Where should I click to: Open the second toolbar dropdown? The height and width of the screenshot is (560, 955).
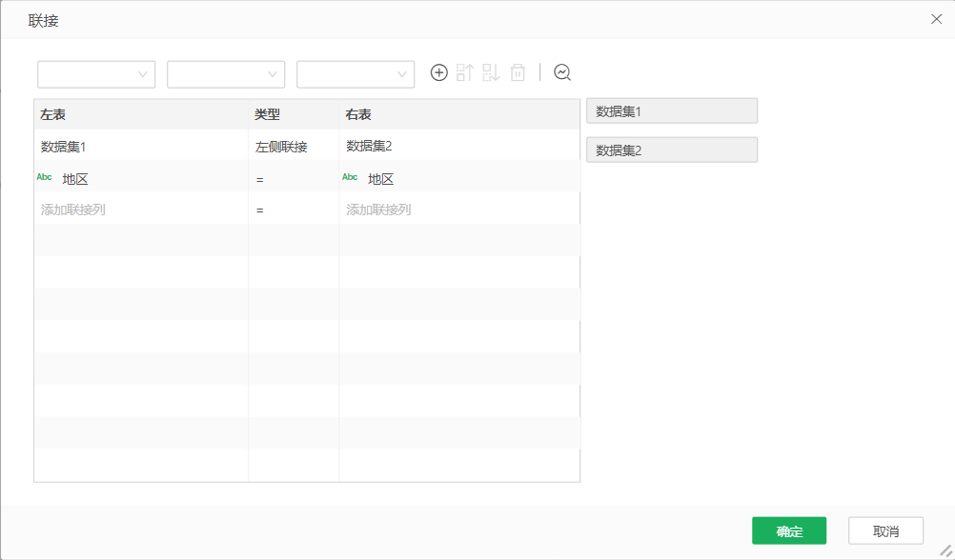pos(226,74)
